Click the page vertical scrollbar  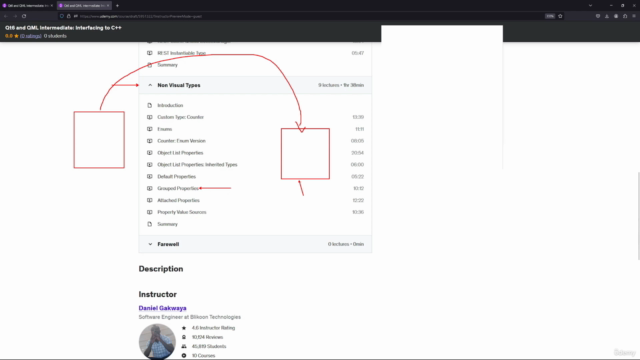pyautogui.click(x=638, y=216)
